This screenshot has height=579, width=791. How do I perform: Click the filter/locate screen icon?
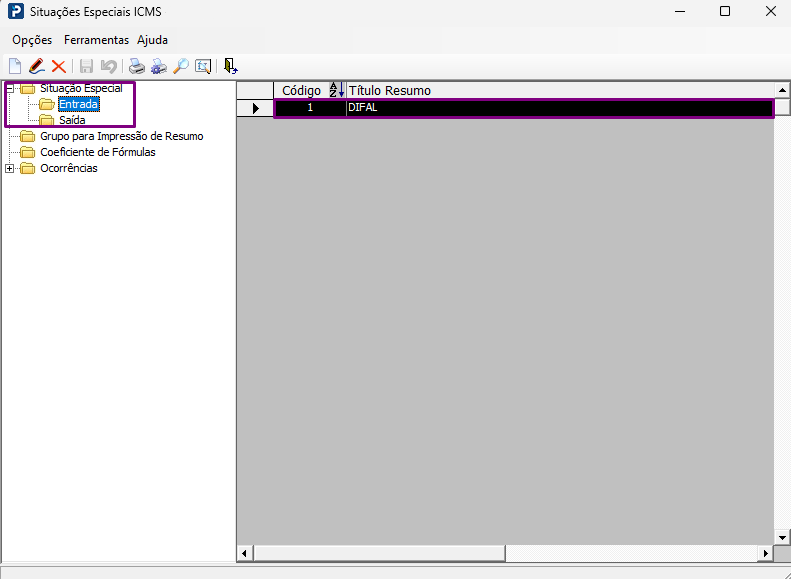(203, 66)
